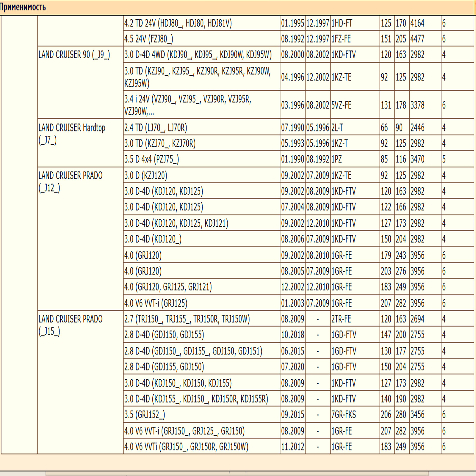Click the 4.5 24V (FZJ80_) modification
Screen dimensions: 476x476
(x=149, y=39)
